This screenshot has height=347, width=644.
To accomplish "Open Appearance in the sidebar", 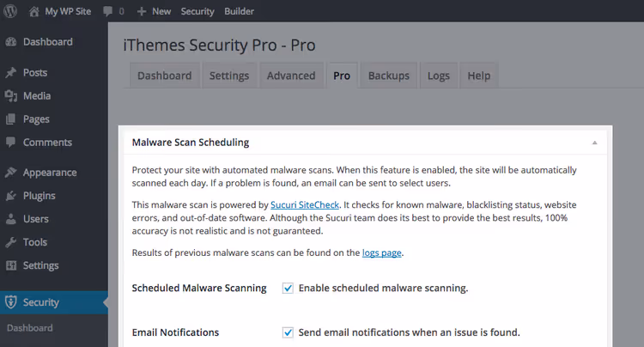I will 50,173.
